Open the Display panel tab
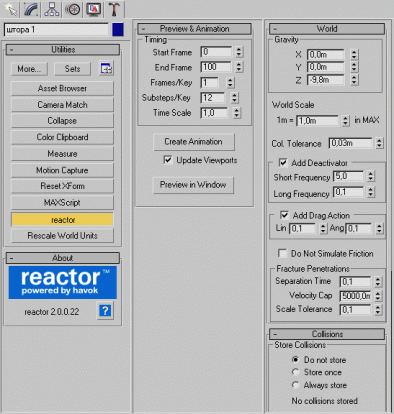Image resolution: width=394 pixels, height=414 pixels. point(93,9)
